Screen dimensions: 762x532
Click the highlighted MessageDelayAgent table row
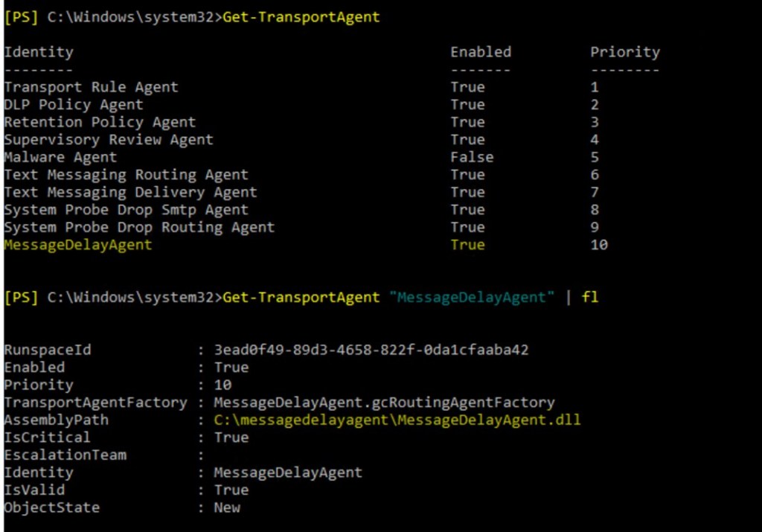click(77, 245)
